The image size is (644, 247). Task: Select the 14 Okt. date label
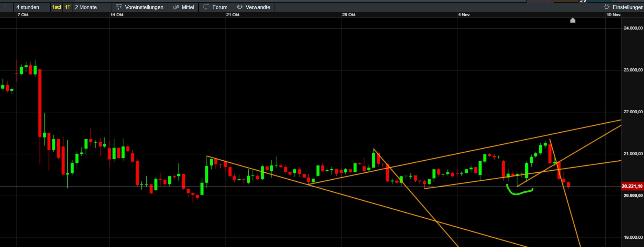click(117, 15)
